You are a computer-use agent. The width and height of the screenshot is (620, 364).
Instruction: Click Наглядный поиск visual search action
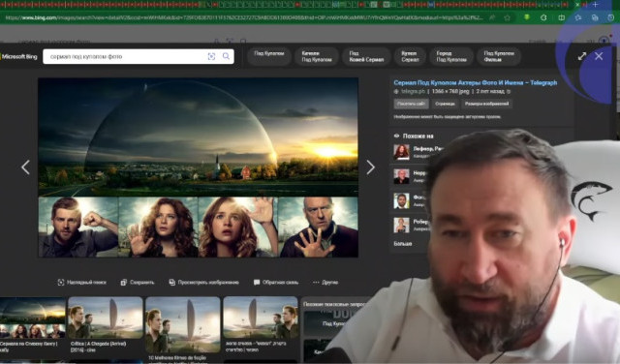81,282
